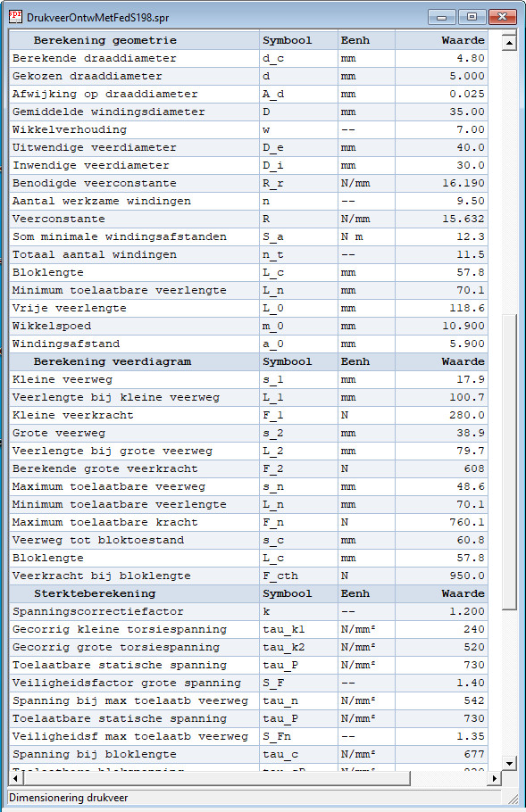The image size is (526, 812).
Task: Click 'Veiligheidsfactor grote spanning' row label
Action: pyautogui.click(x=127, y=683)
